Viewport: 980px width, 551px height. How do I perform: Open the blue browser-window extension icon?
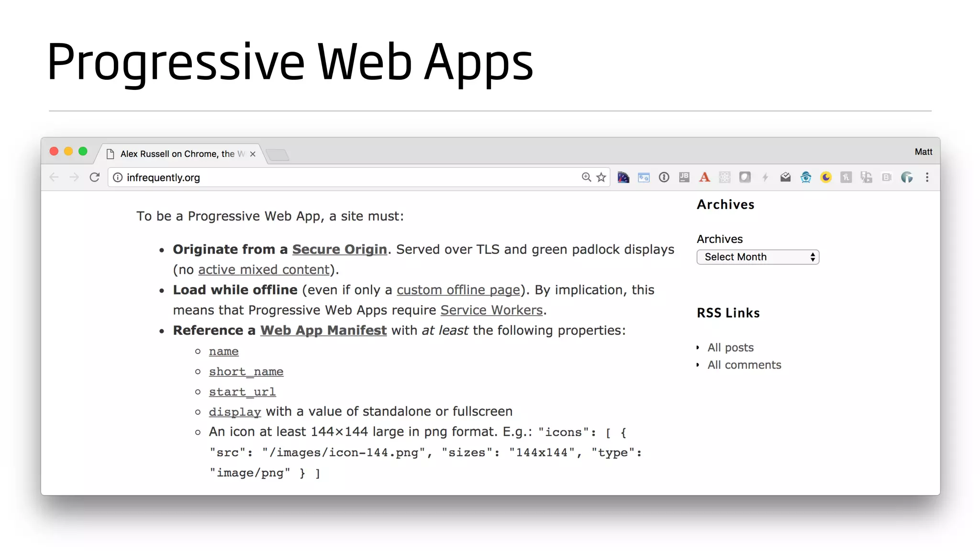[x=644, y=177]
